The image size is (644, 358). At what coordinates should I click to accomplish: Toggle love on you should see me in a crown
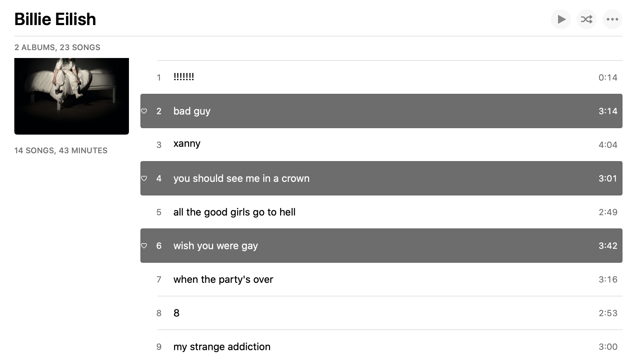pyautogui.click(x=144, y=178)
